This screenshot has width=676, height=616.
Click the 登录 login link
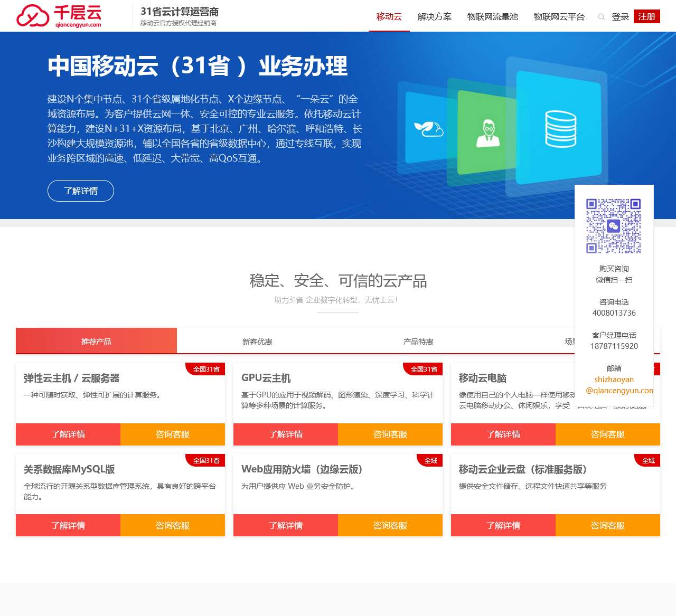620,17
